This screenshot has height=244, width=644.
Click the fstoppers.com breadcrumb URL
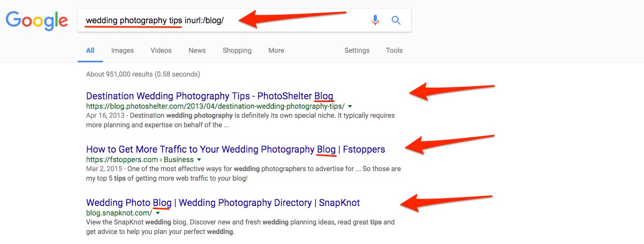[140, 159]
